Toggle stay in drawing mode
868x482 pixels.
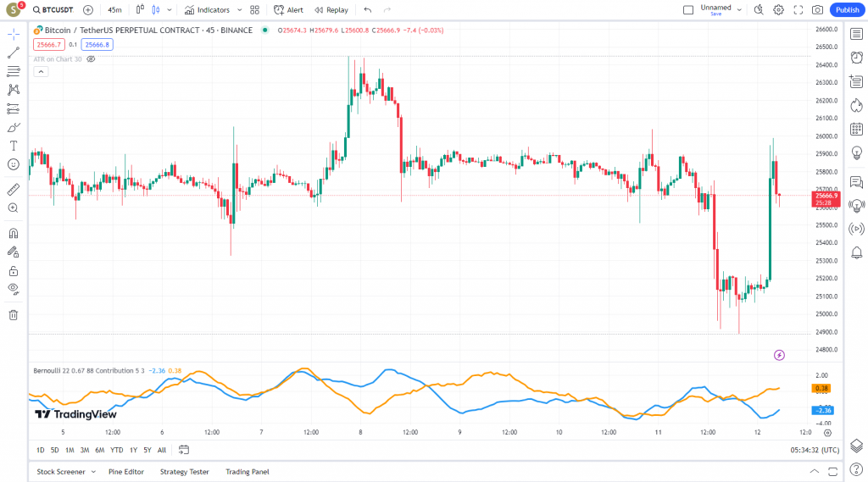14,252
